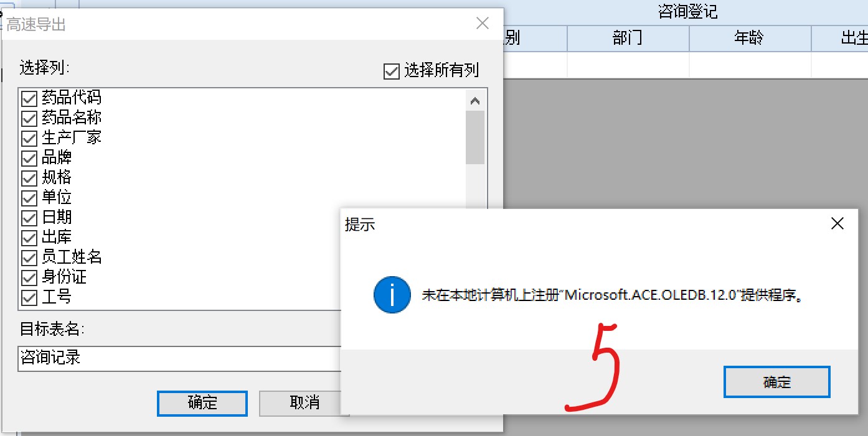Uncheck the 药品代码 column
Screen dimensions: 868x436
pos(29,98)
